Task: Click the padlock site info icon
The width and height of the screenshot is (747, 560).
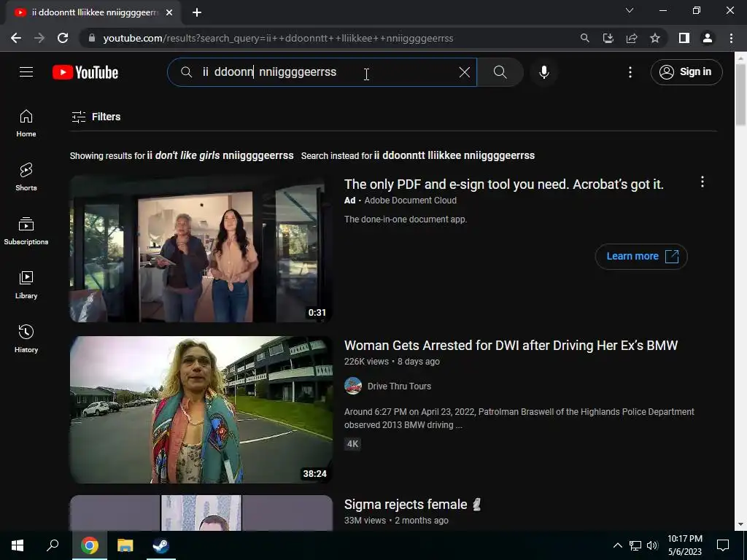Action: tap(91, 38)
